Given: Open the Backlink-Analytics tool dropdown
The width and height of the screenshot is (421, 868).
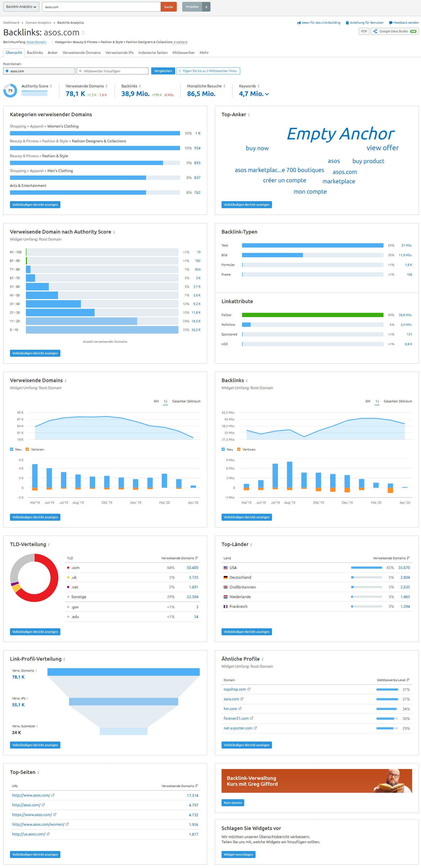Looking at the screenshot, I should (21, 7).
